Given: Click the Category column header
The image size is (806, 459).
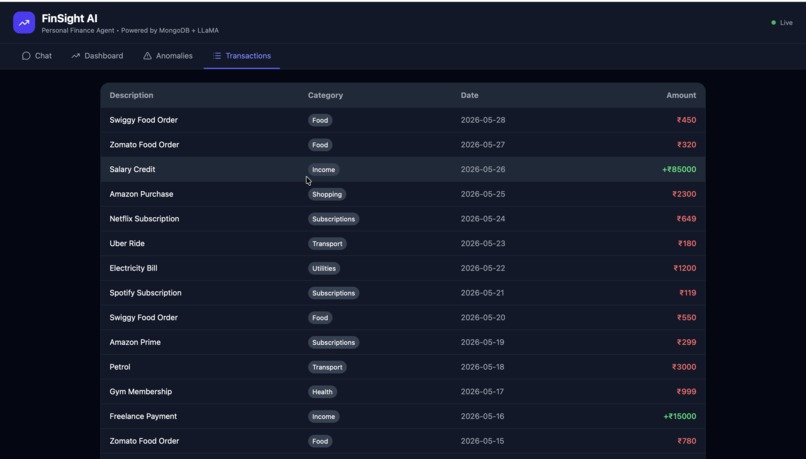Looking at the screenshot, I should [325, 95].
